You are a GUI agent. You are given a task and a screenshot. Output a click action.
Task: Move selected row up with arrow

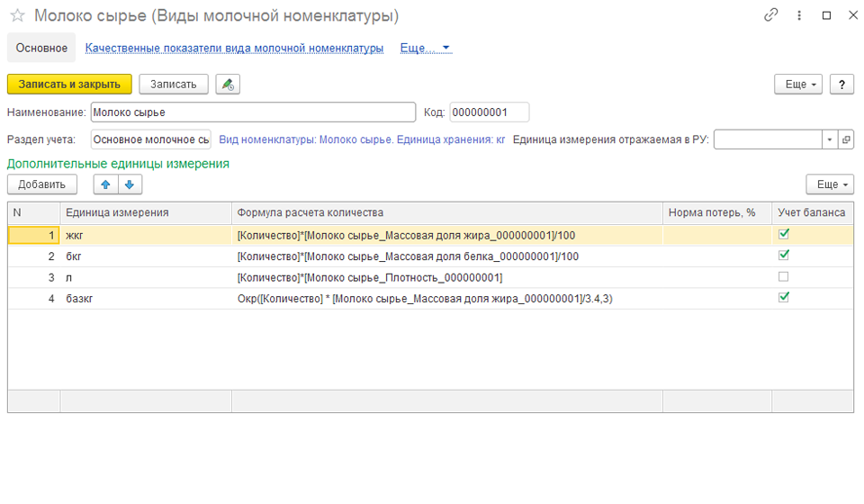click(x=106, y=184)
